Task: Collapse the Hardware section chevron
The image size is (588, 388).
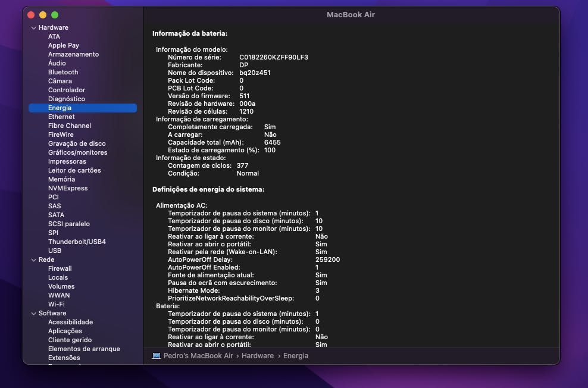Action: (x=34, y=28)
